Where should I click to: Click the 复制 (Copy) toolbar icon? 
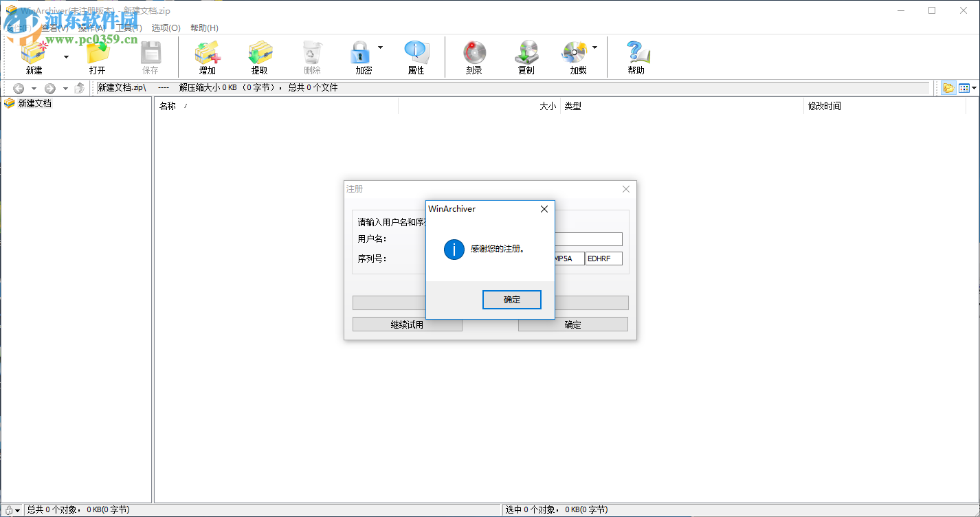[526, 56]
